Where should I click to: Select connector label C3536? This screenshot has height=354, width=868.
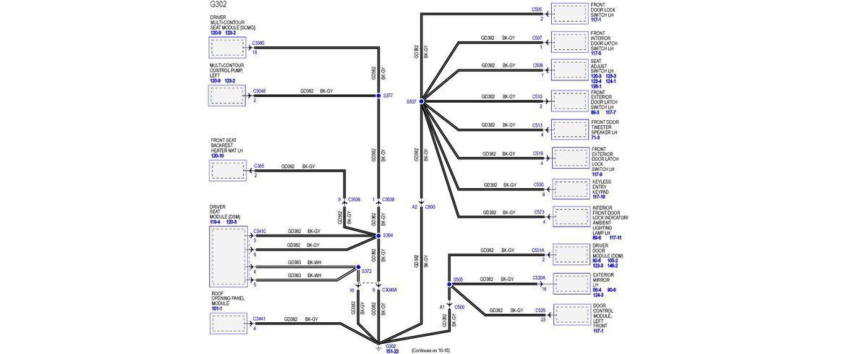tap(354, 200)
